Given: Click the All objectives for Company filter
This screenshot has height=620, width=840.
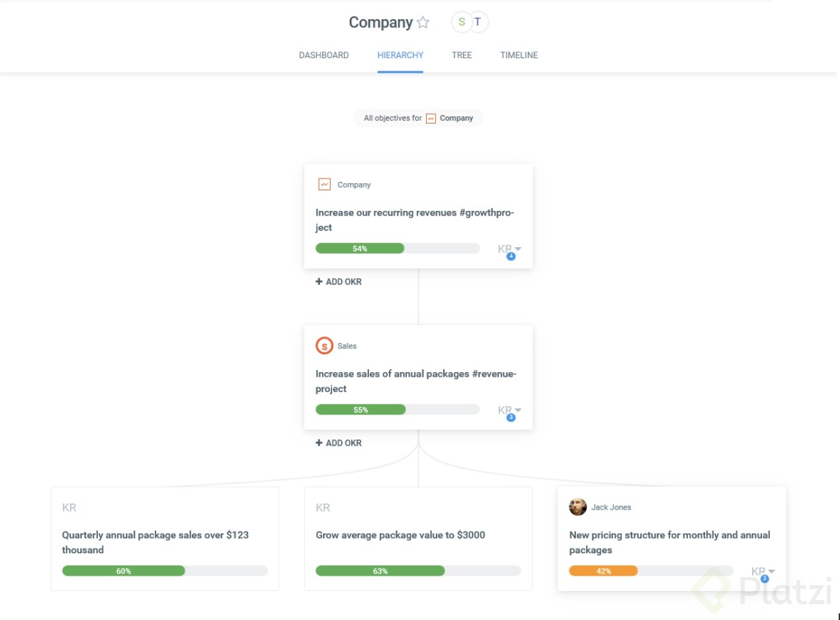Looking at the screenshot, I should (418, 118).
